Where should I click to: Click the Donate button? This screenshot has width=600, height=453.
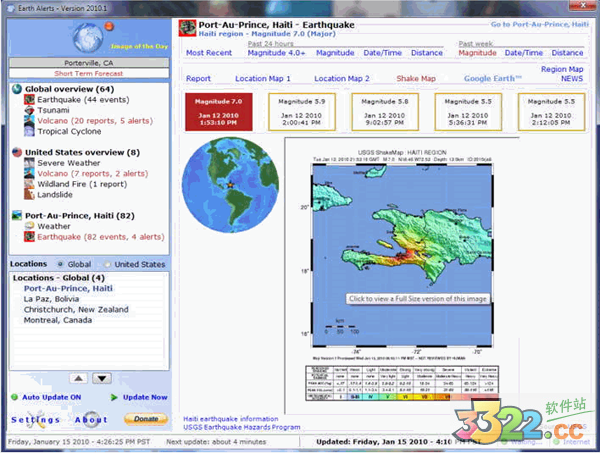tap(146, 419)
